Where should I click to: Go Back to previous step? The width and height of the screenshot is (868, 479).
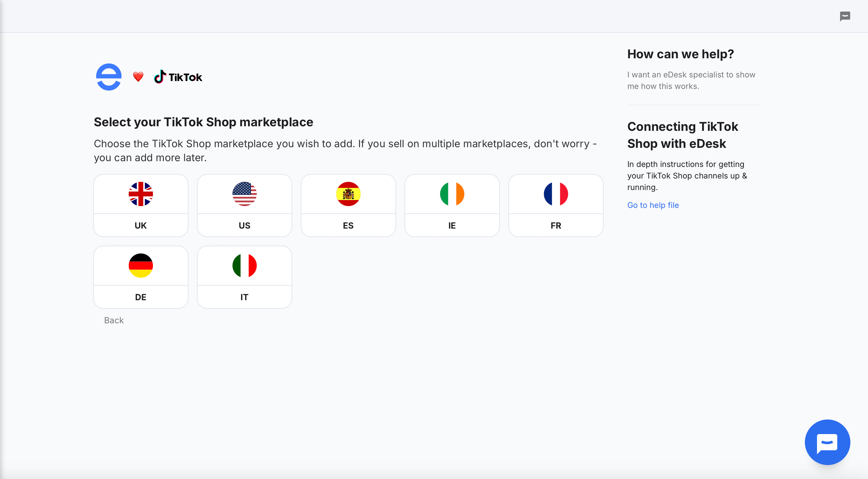[114, 320]
